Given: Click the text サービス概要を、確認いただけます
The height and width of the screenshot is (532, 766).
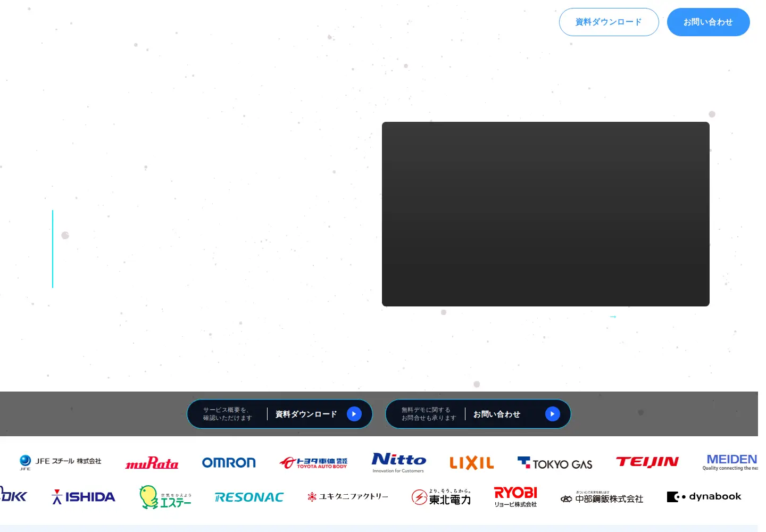Looking at the screenshot, I should tap(227, 414).
